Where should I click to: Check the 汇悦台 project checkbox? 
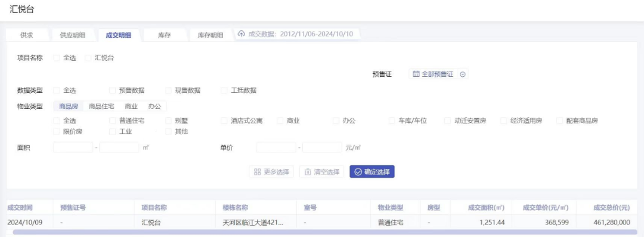[x=88, y=58]
